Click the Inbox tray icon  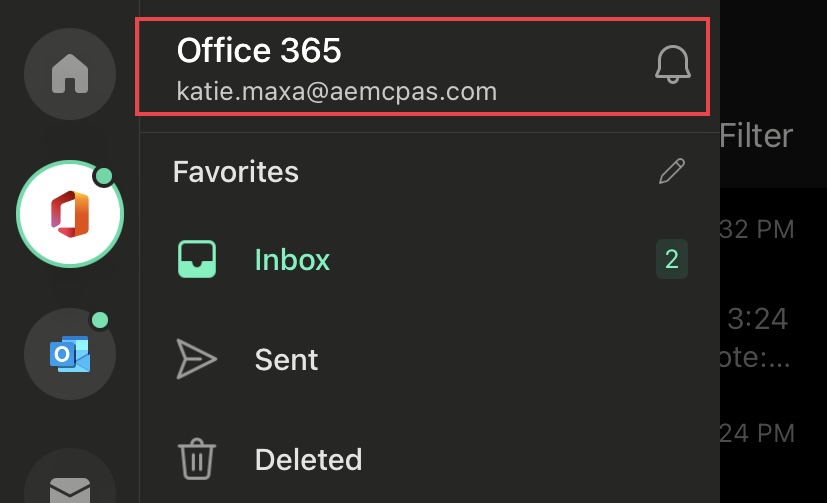coord(197,259)
